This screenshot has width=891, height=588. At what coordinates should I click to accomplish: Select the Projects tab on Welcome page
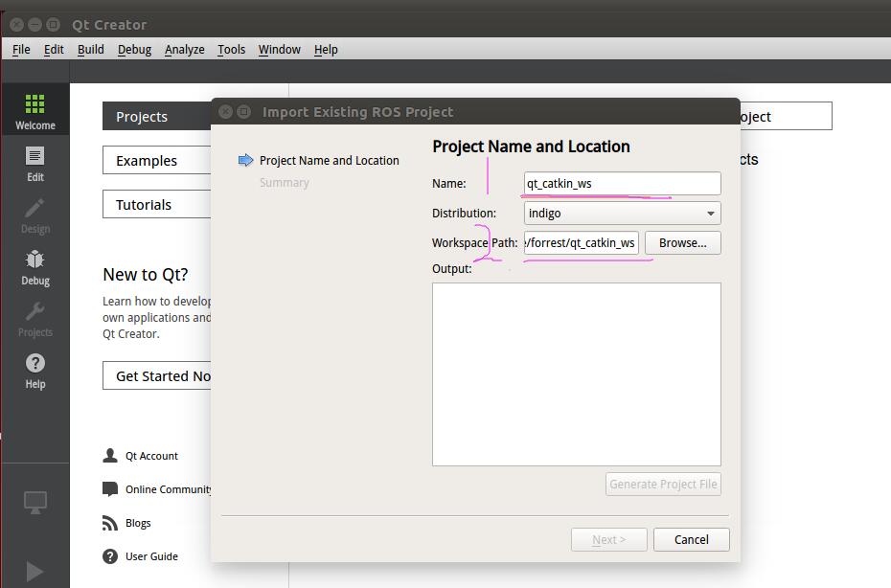point(157,117)
